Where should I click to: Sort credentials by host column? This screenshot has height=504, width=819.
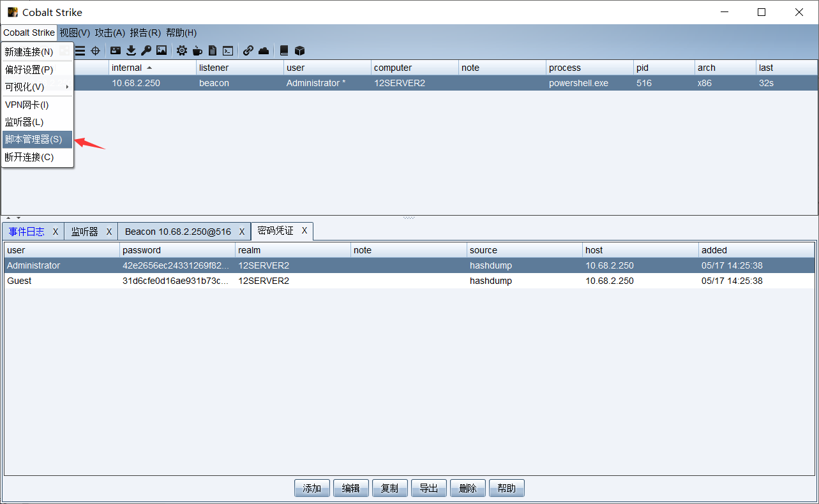(x=641, y=250)
